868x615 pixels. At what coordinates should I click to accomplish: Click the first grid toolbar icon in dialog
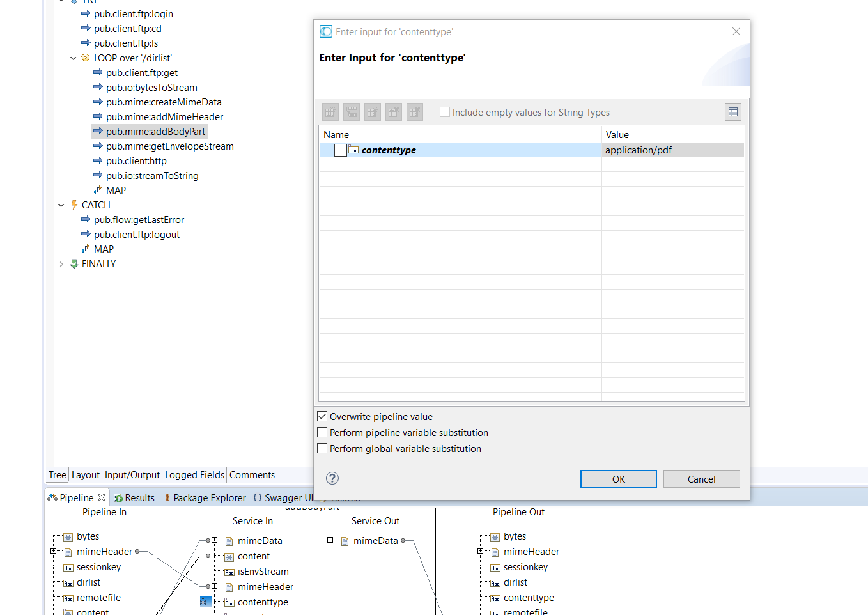click(330, 112)
